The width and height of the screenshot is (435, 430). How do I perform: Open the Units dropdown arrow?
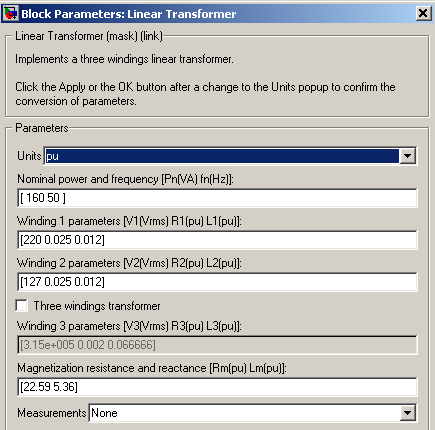coord(407,156)
